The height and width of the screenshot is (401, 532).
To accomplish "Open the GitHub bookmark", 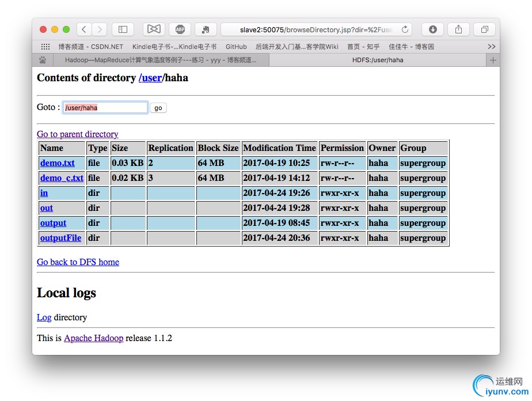I will (x=236, y=47).
